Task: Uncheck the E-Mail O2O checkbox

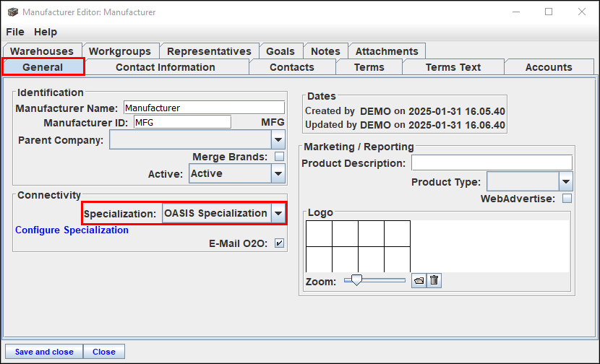Action: 279,243
